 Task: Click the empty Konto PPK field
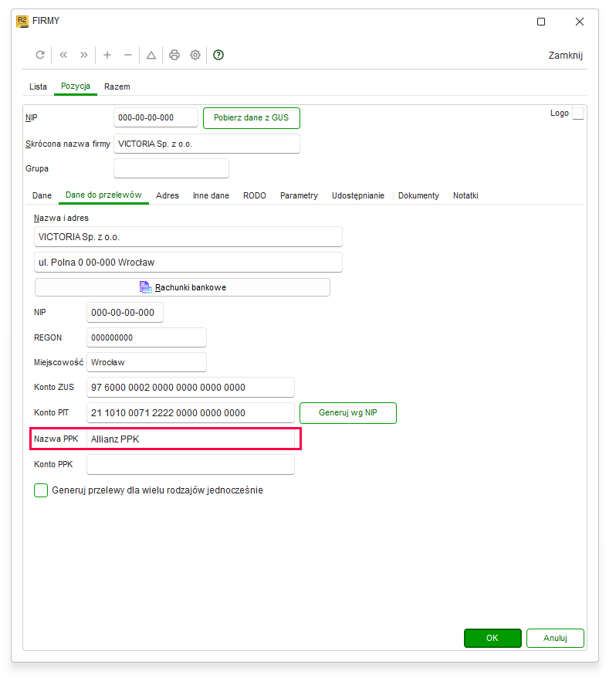[x=191, y=464]
